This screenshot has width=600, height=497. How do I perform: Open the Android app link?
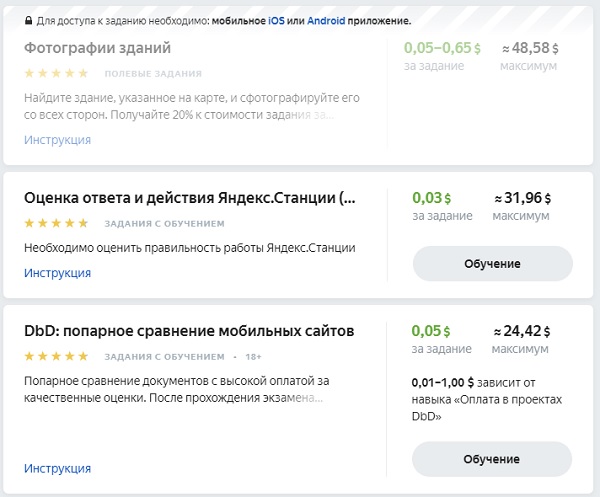click(x=326, y=21)
